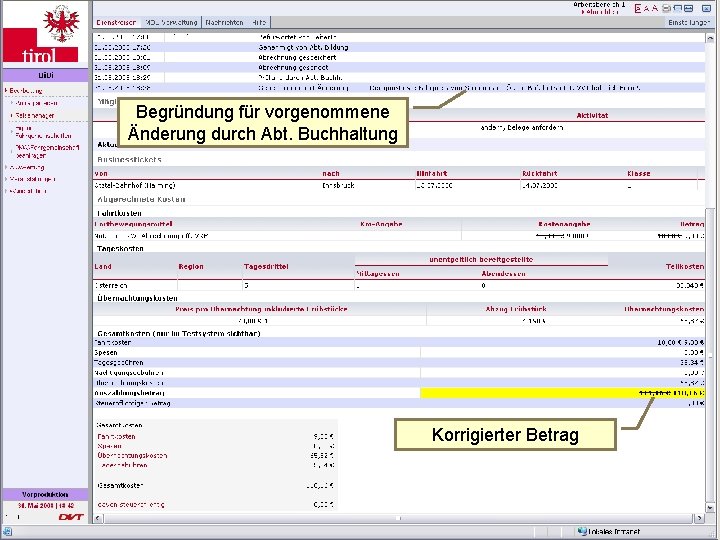
Task: Click the Teilkosten column header
Action: (x=685, y=266)
